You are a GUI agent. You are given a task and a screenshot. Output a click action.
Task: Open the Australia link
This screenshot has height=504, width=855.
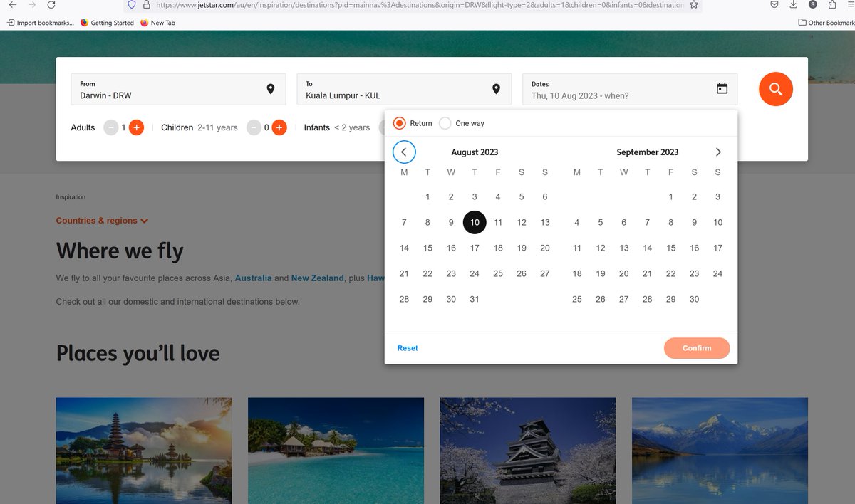253,278
